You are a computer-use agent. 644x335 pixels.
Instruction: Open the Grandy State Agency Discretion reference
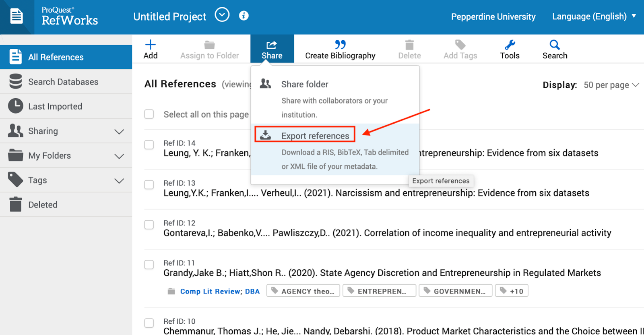(x=382, y=273)
